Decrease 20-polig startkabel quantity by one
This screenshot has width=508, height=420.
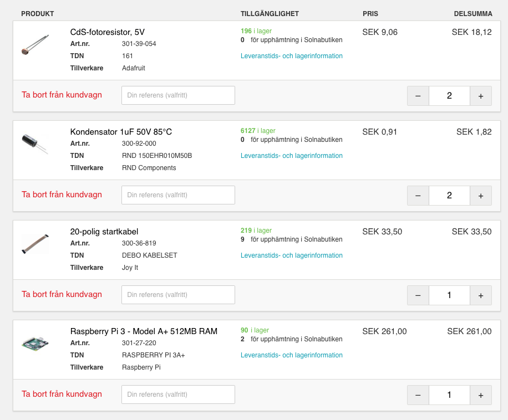(x=418, y=295)
